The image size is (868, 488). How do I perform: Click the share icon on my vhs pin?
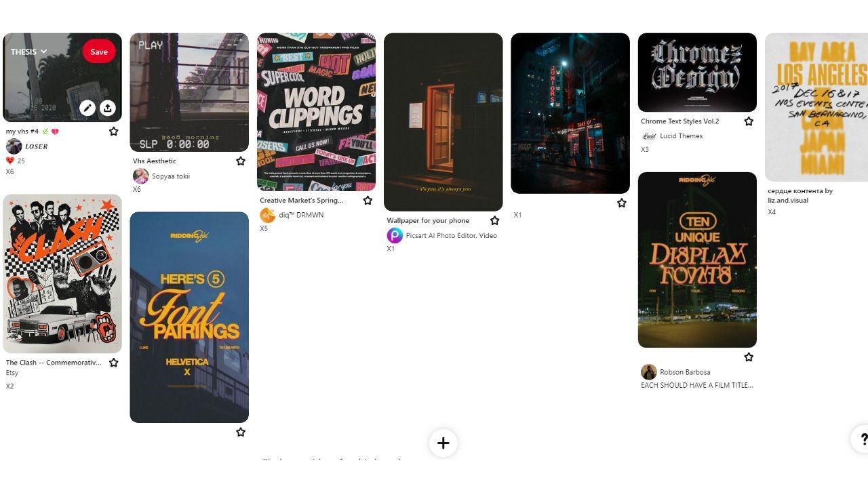click(x=108, y=108)
